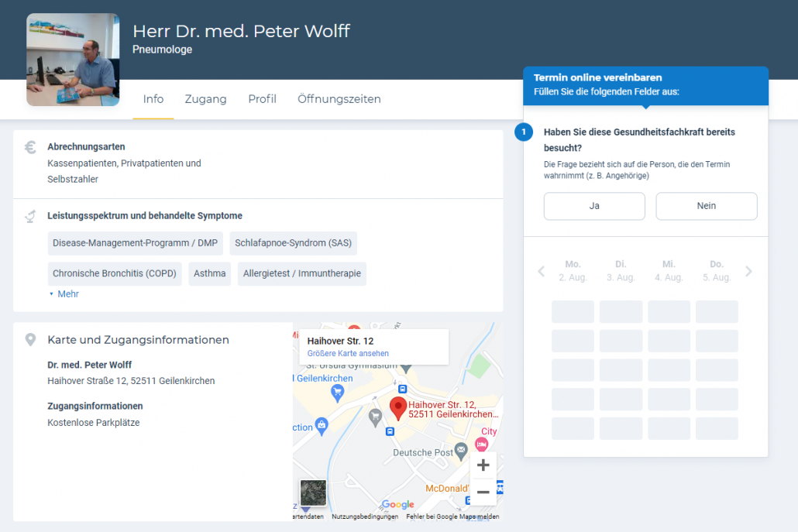This screenshot has height=532, width=798.
Task: Click the microscope Leistungsspektrum icon
Action: (30, 217)
